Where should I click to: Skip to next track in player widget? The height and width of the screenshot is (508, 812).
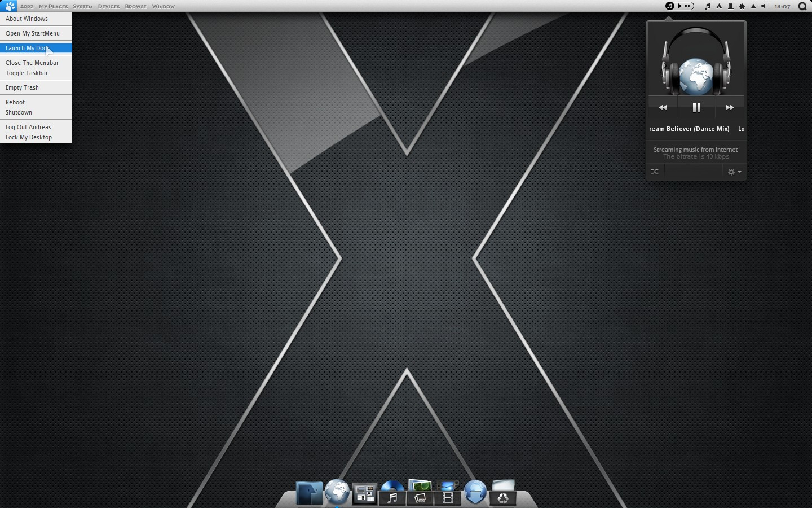pyautogui.click(x=730, y=107)
